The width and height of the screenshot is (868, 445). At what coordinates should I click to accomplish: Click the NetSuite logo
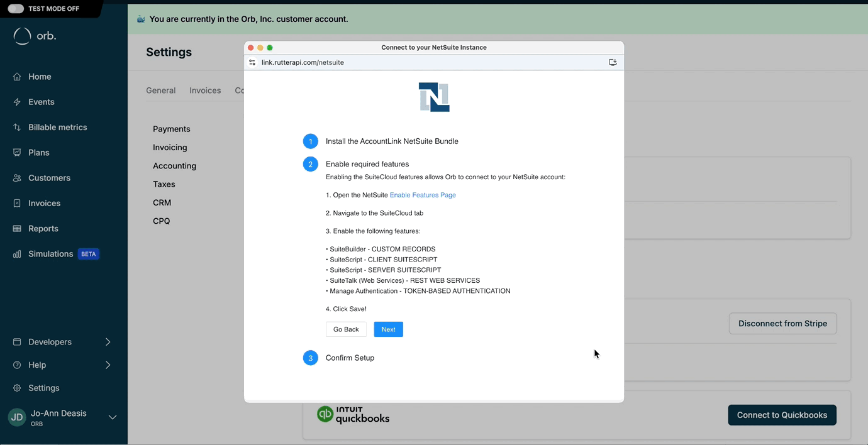click(434, 97)
